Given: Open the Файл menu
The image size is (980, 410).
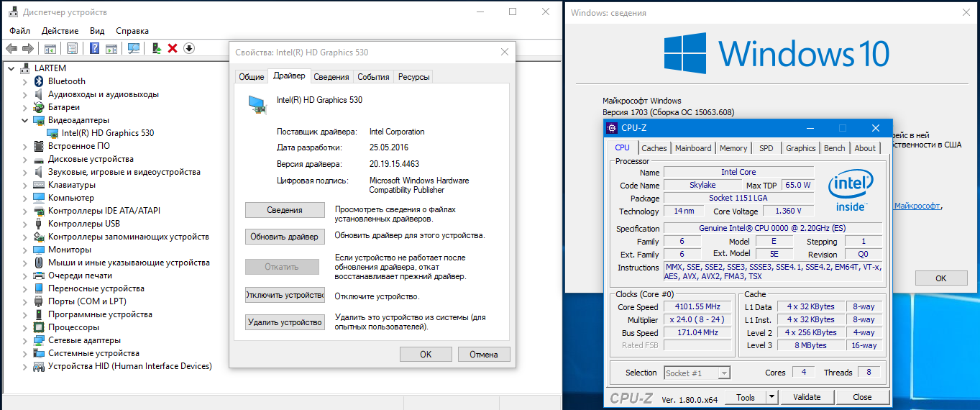Looking at the screenshot, I should coord(20,31).
